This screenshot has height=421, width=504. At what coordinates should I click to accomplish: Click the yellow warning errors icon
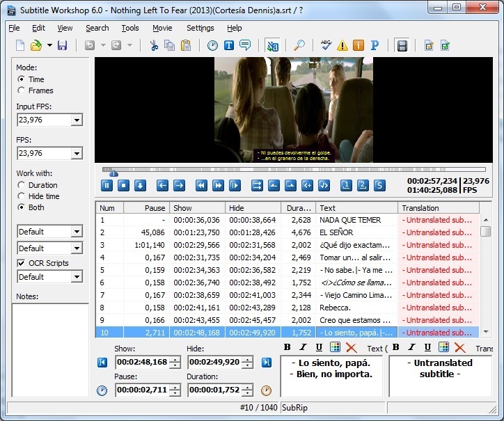click(342, 45)
